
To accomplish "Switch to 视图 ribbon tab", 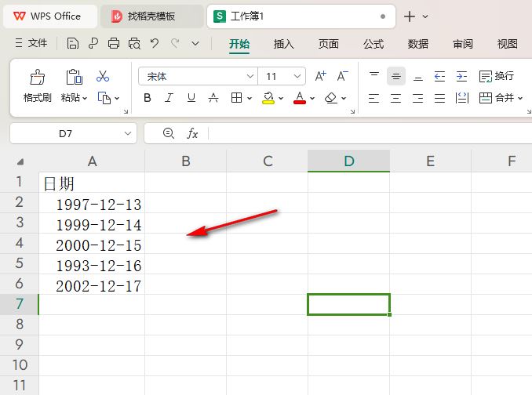I will coord(507,44).
